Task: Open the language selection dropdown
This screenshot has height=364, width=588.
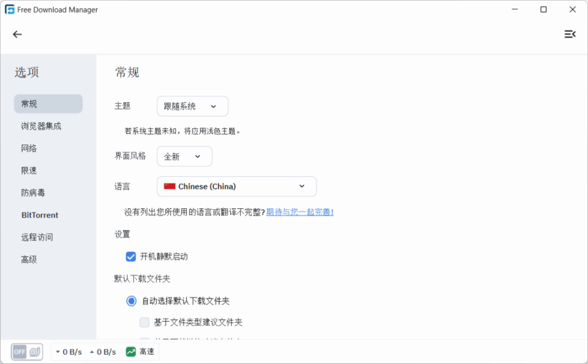Action: click(x=237, y=186)
